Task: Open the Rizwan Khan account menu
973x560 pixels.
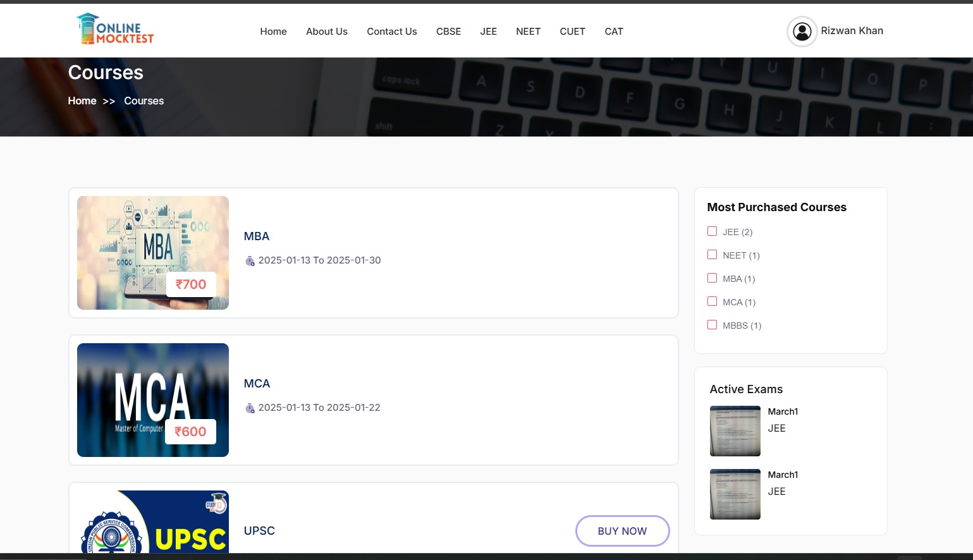Action: click(x=852, y=31)
